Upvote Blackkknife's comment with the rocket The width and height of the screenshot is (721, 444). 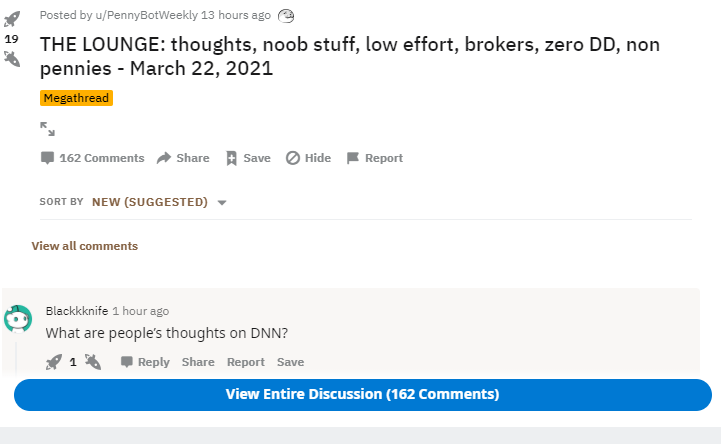click(54, 362)
